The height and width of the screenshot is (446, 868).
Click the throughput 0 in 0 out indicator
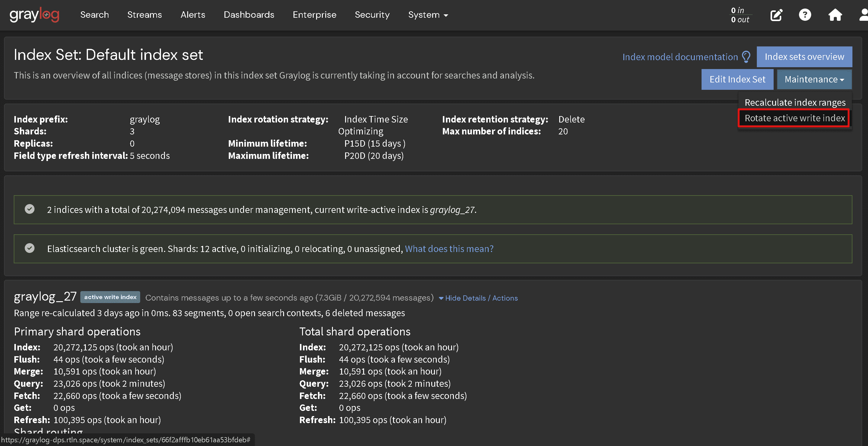click(740, 15)
